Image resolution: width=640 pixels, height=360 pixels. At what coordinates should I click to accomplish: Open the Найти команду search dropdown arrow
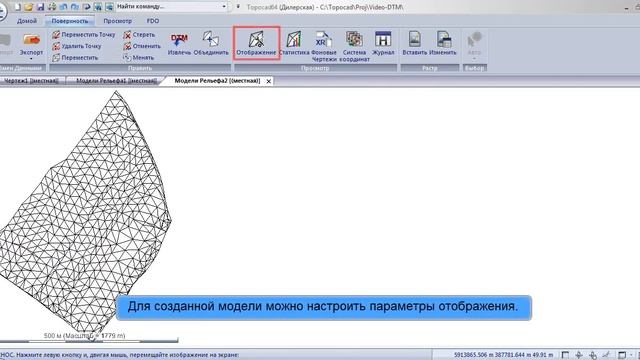[224, 7]
